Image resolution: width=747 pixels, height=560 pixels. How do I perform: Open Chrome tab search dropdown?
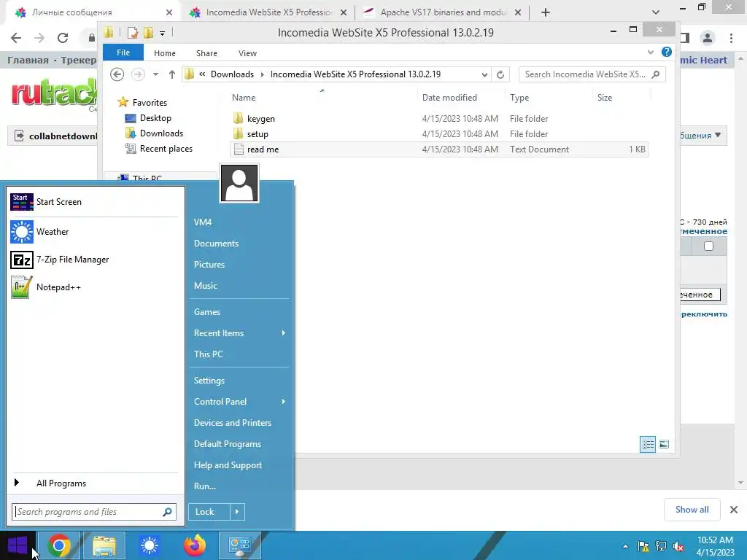pyautogui.click(x=656, y=12)
